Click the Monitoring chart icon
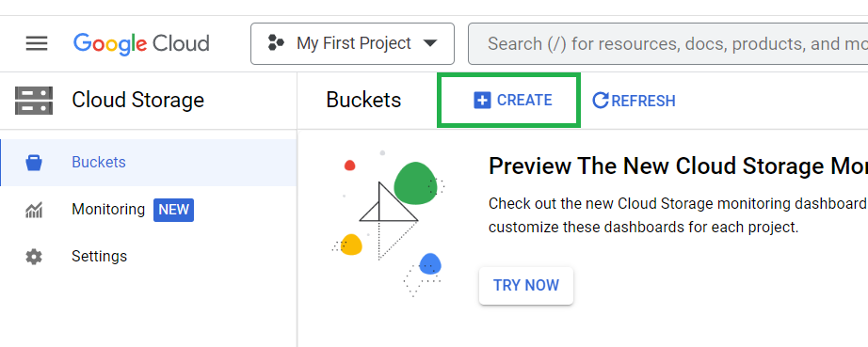The image size is (868, 347). (34, 211)
